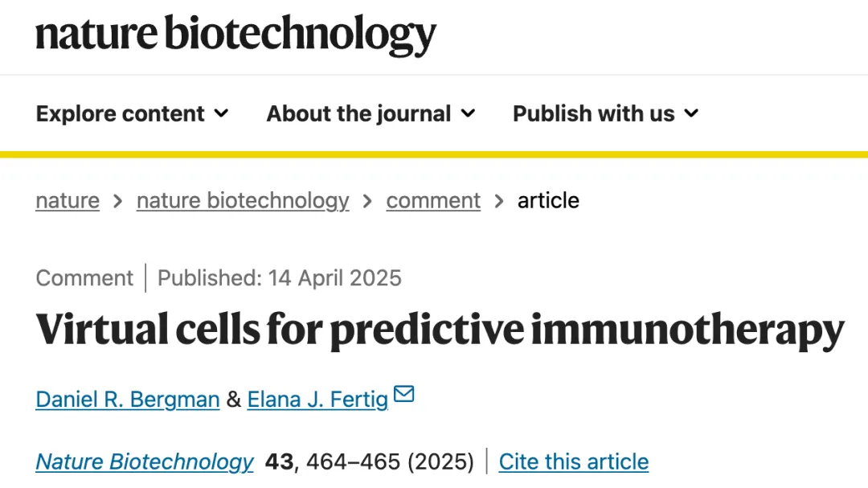Go to nature breadcrumb link

(x=68, y=200)
